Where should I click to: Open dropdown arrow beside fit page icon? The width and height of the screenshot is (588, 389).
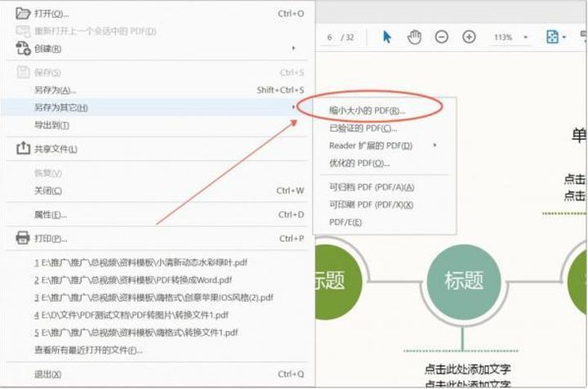pyautogui.click(x=564, y=37)
